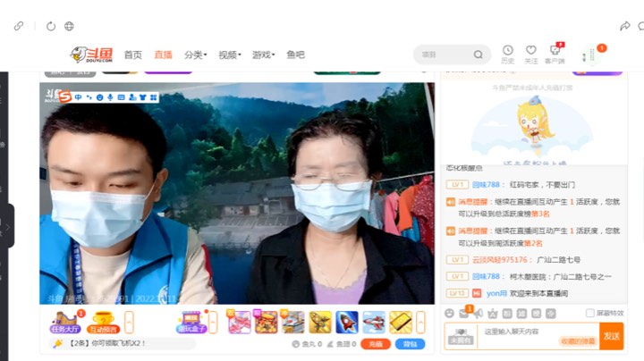Image resolution: width=644 pixels, height=361 pixels.
Task: Open the 关注 followed heart icon
Action: (x=531, y=55)
